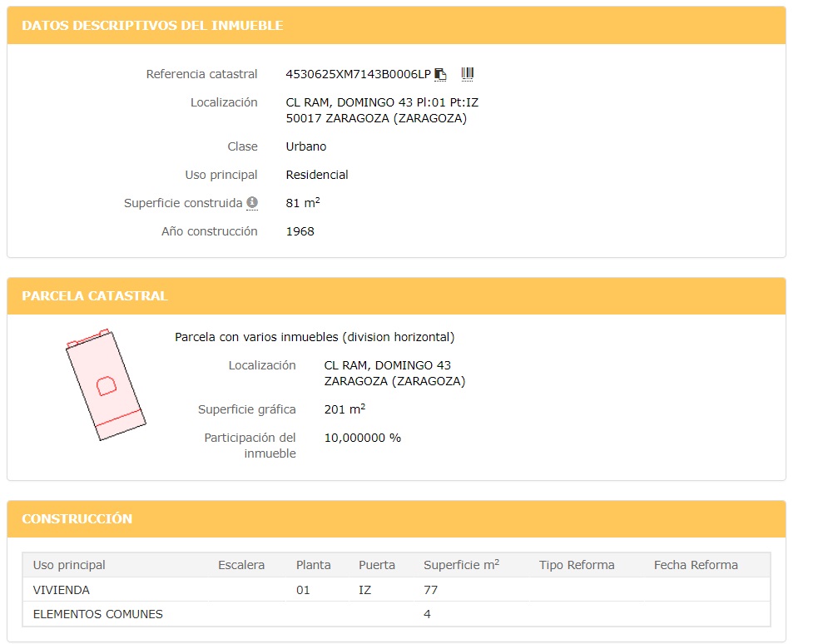The height and width of the screenshot is (644, 813).
Task: Sort table by Uso principal column
Action: click(x=69, y=565)
